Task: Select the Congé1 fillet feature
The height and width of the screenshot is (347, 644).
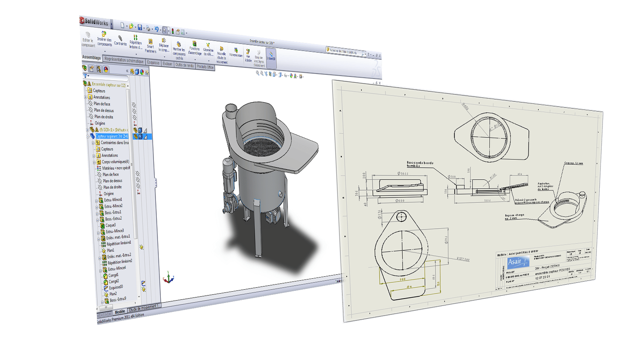Action: point(113,275)
